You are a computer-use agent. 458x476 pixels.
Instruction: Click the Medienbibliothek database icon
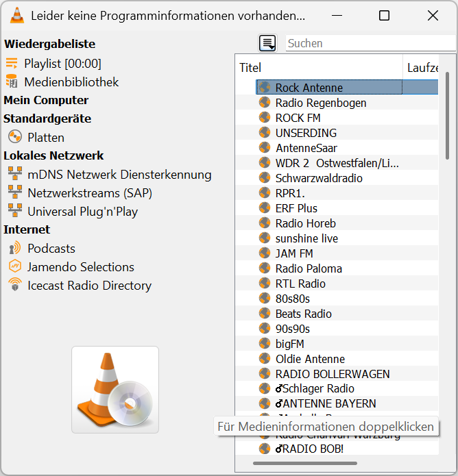12,81
